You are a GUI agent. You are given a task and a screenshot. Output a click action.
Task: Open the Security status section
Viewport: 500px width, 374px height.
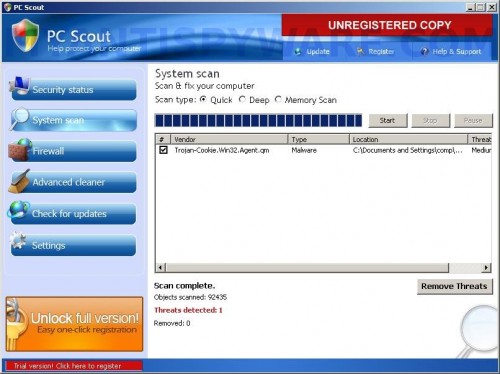[74, 89]
